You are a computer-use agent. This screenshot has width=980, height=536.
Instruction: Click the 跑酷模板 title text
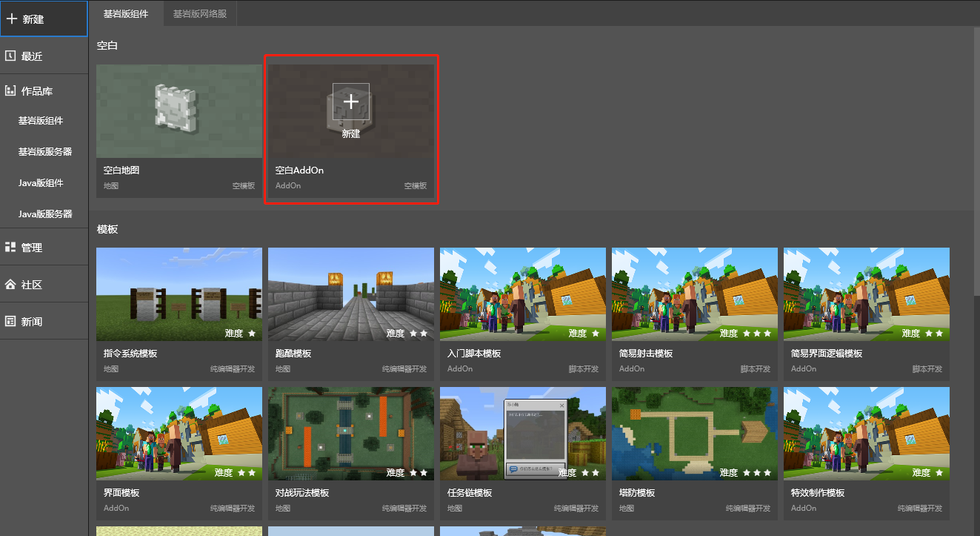click(293, 354)
